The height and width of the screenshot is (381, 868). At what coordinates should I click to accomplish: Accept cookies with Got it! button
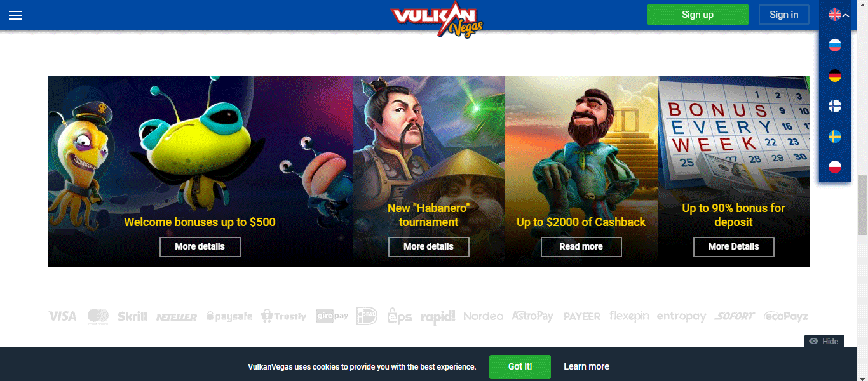520,366
